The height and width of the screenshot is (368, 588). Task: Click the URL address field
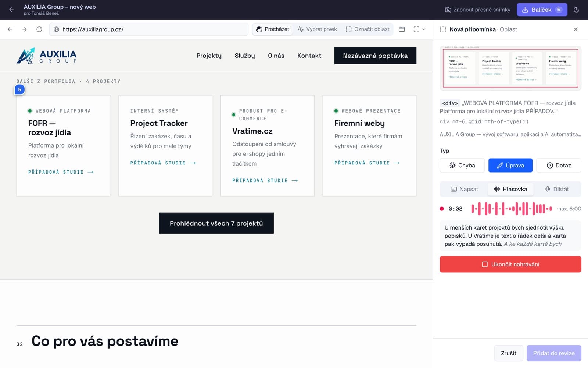149,29
